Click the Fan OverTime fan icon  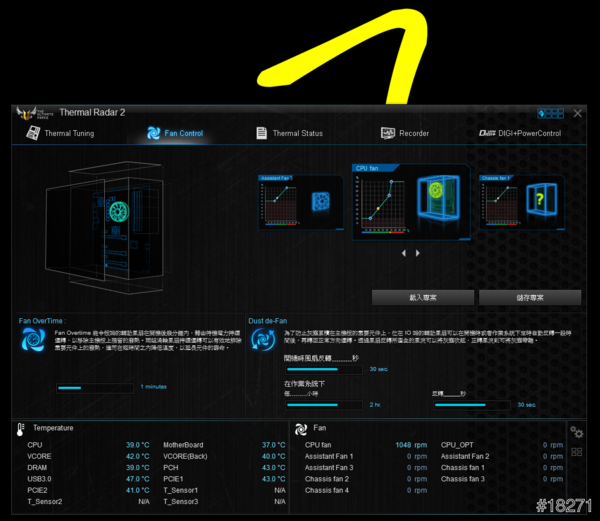[x=33, y=340]
